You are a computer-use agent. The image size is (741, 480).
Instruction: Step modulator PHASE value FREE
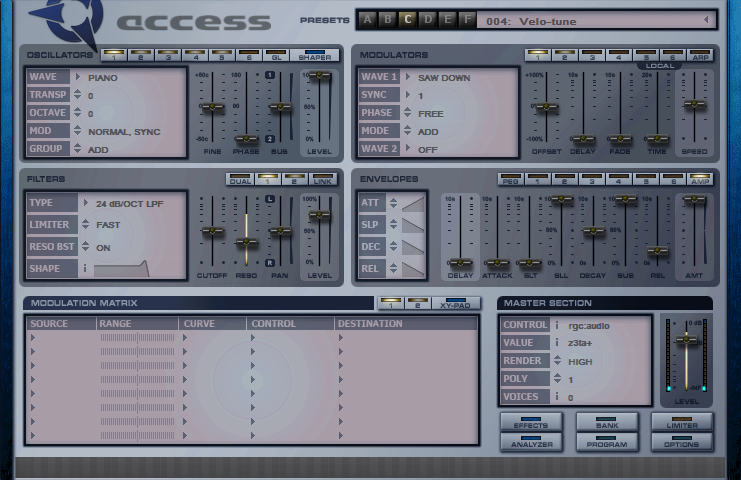point(408,113)
